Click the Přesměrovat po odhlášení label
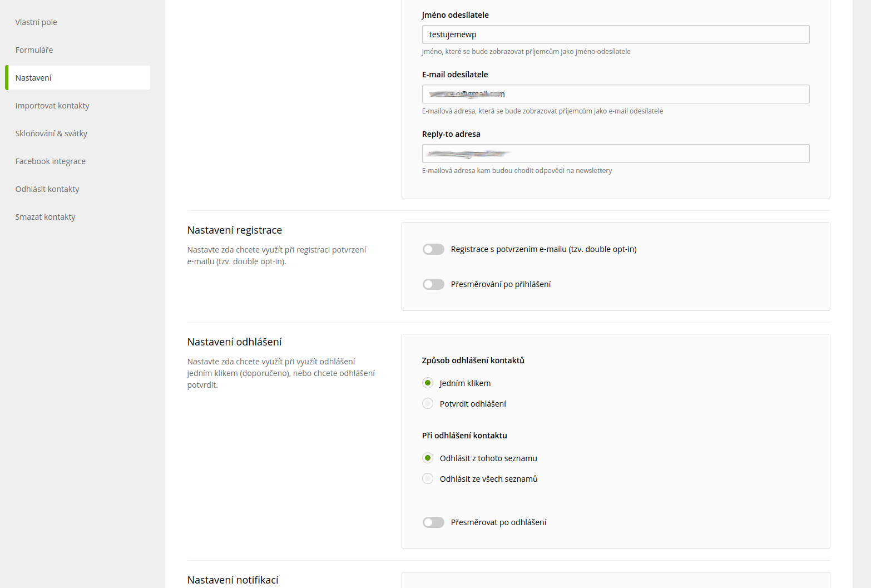This screenshot has height=588, width=871. [x=498, y=522]
